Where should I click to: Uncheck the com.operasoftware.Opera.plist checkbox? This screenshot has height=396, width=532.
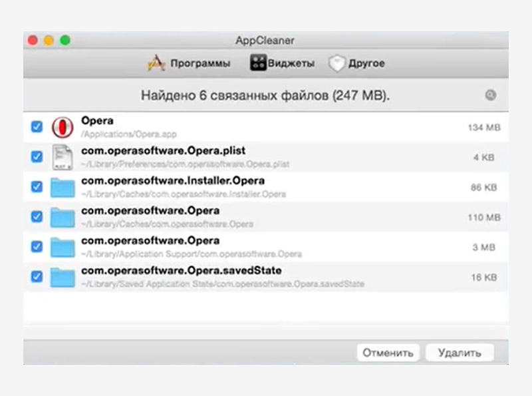(x=37, y=156)
